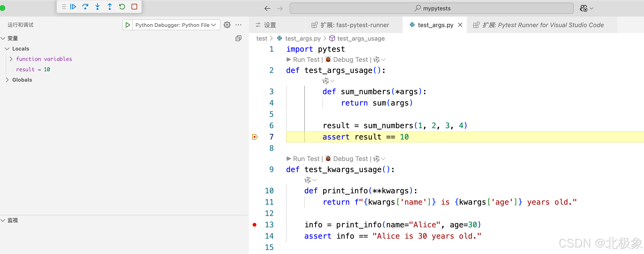The image size is (644, 254).
Task: Go forward with navigation arrow
Action: [280, 8]
